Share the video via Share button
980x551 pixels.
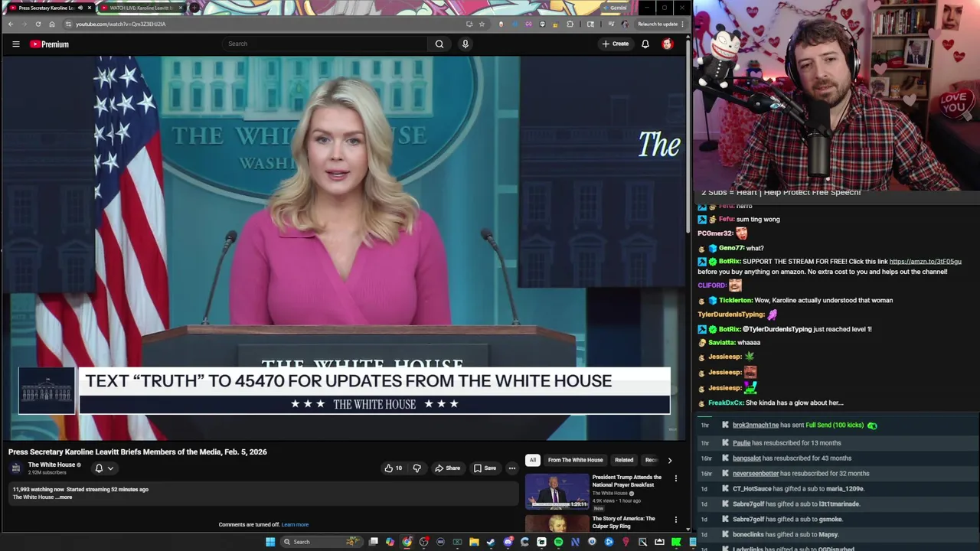448,468
